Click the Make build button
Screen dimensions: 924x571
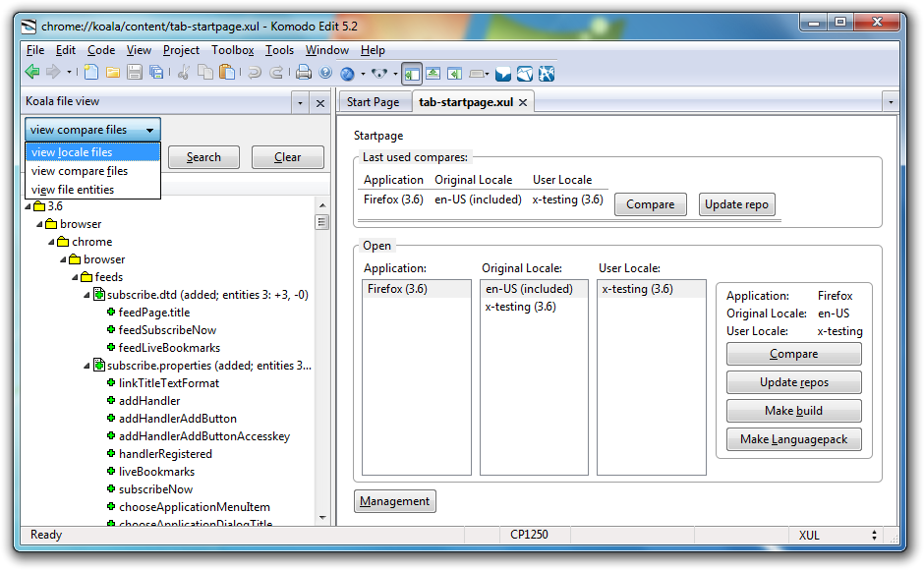[x=794, y=411]
